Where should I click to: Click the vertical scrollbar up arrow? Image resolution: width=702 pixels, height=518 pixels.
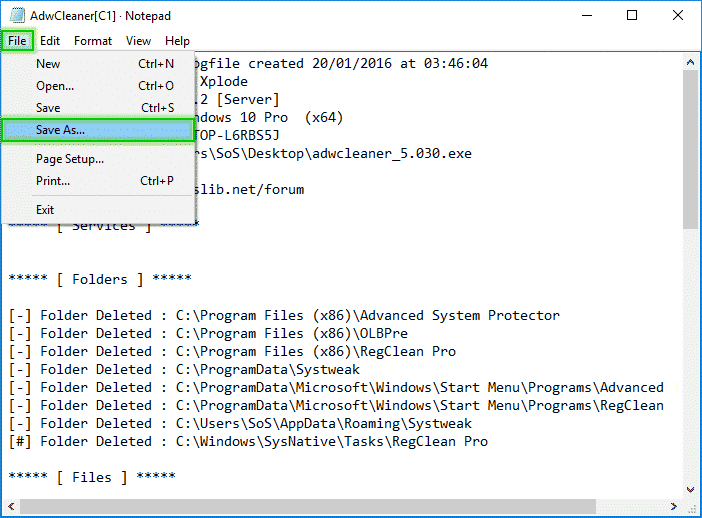pyautogui.click(x=691, y=63)
